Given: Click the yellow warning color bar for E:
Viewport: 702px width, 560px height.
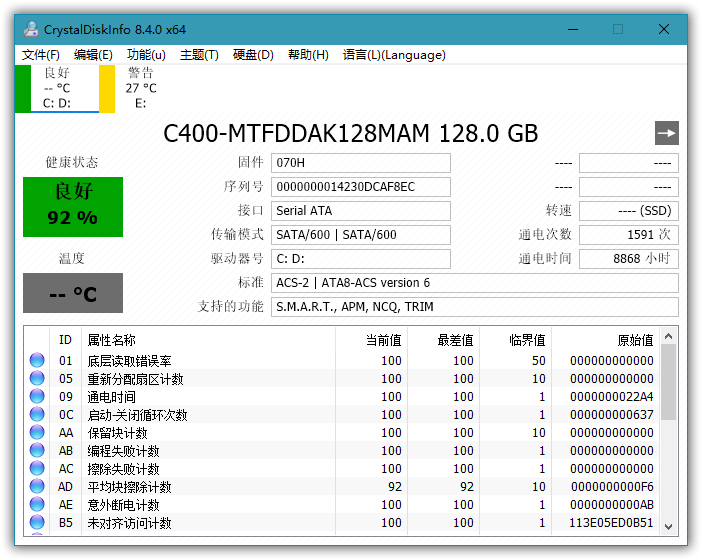Looking at the screenshot, I should coord(107,88).
